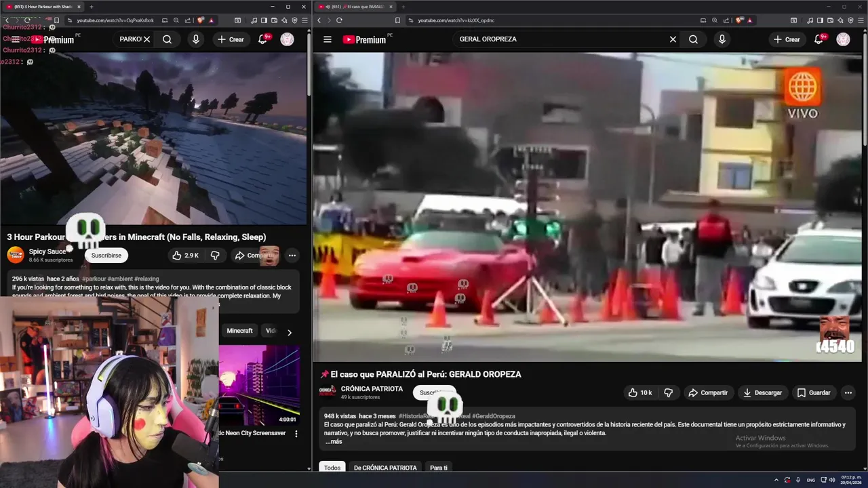Open more actions for Parkour video

pyautogui.click(x=292, y=256)
